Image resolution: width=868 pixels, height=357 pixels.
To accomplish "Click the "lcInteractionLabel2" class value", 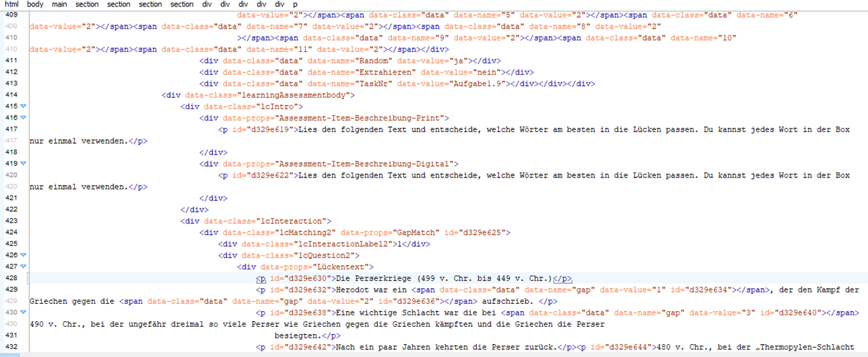I will [x=344, y=244].
